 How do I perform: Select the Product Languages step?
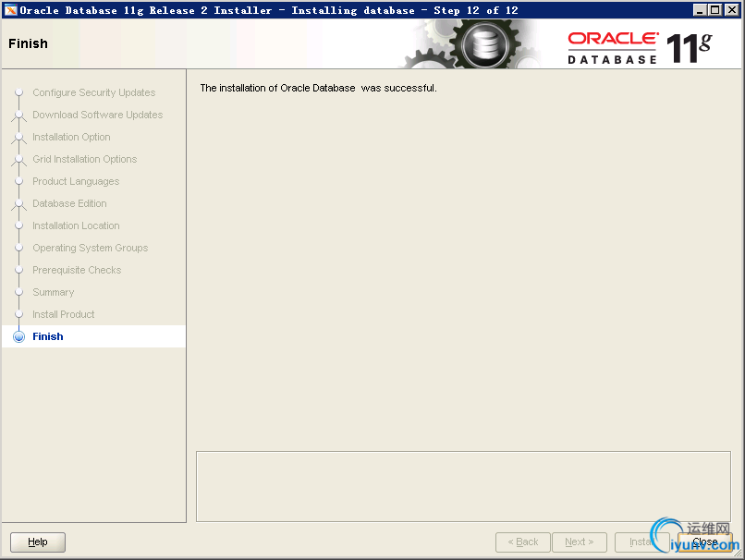(x=76, y=181)
